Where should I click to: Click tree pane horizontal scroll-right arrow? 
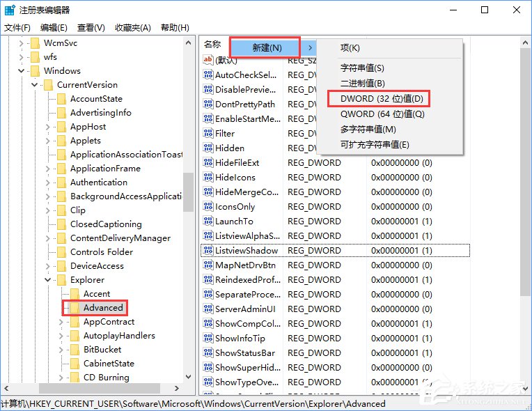177,388
